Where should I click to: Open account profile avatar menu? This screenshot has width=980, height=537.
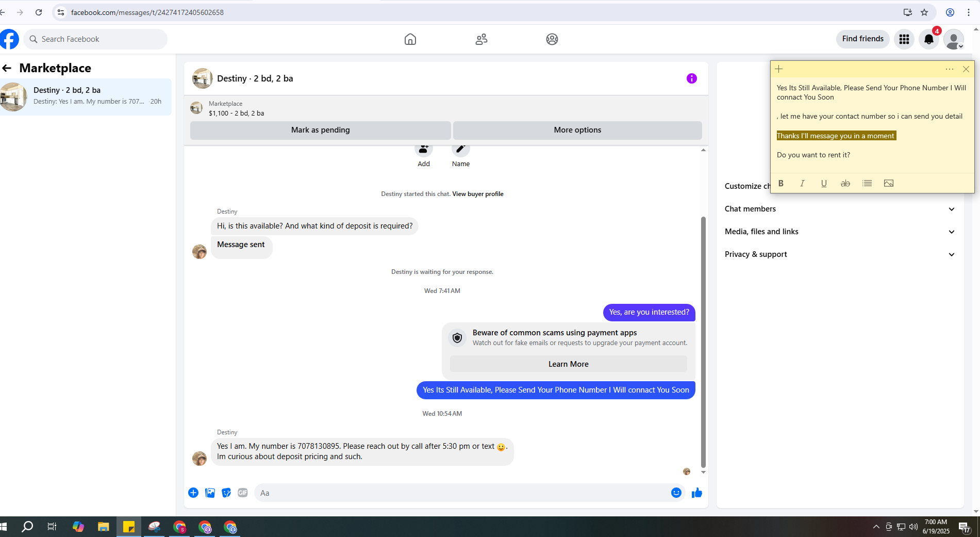click(x=954, y=39)
